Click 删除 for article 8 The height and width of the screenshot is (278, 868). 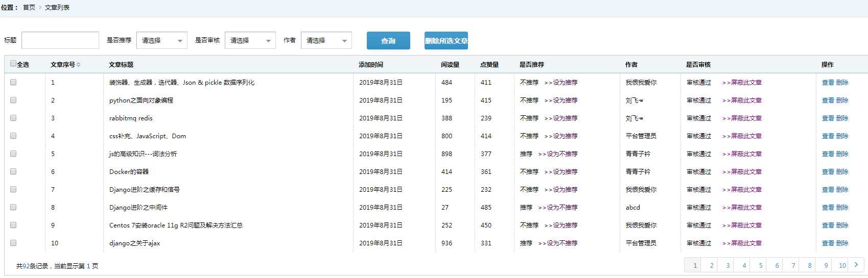click(842, 208)
